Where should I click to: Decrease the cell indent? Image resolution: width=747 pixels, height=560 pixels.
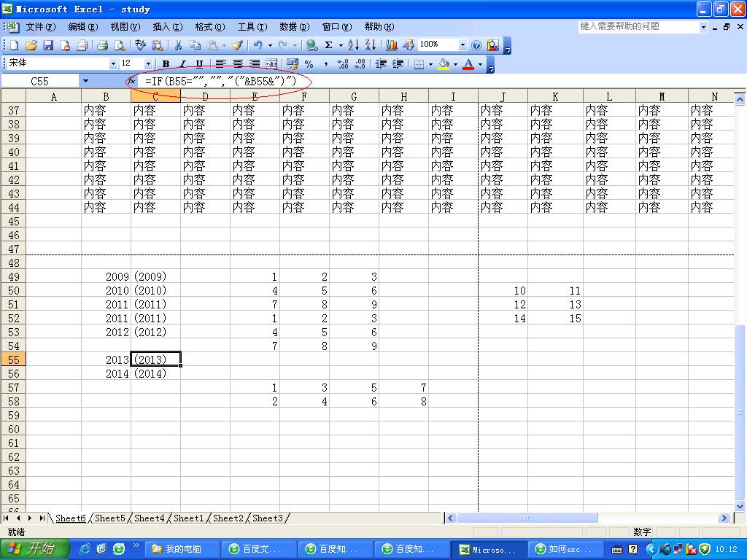pos(381,64)
